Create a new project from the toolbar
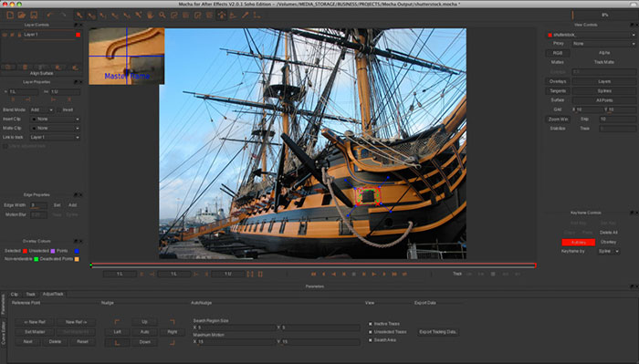The width and height of the screenshot is (639, 364). 10,16
